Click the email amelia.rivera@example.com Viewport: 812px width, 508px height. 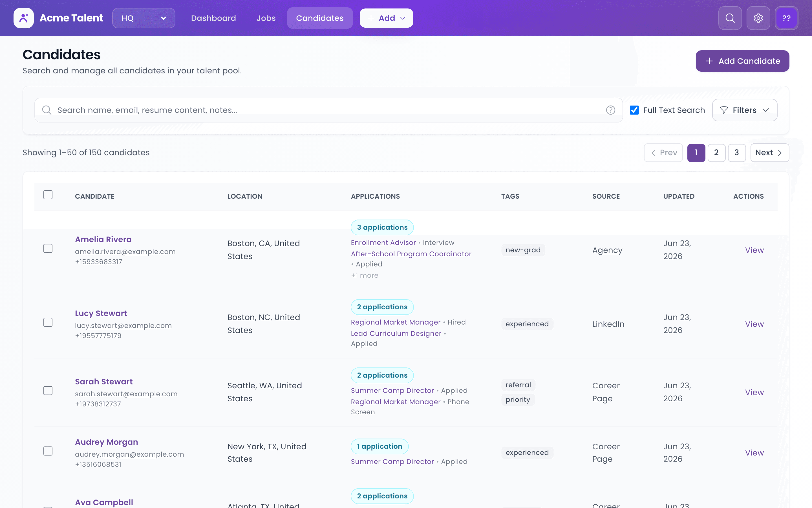point(125,252)
